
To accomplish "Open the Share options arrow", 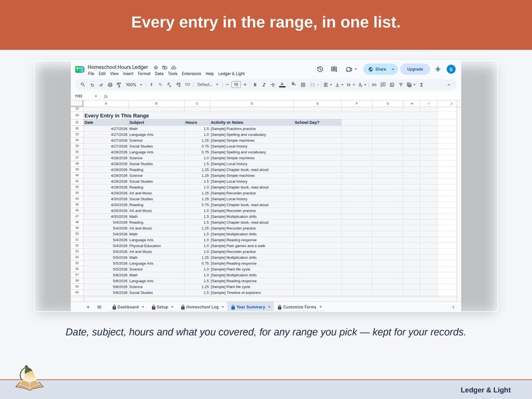I will pos(393,69).
